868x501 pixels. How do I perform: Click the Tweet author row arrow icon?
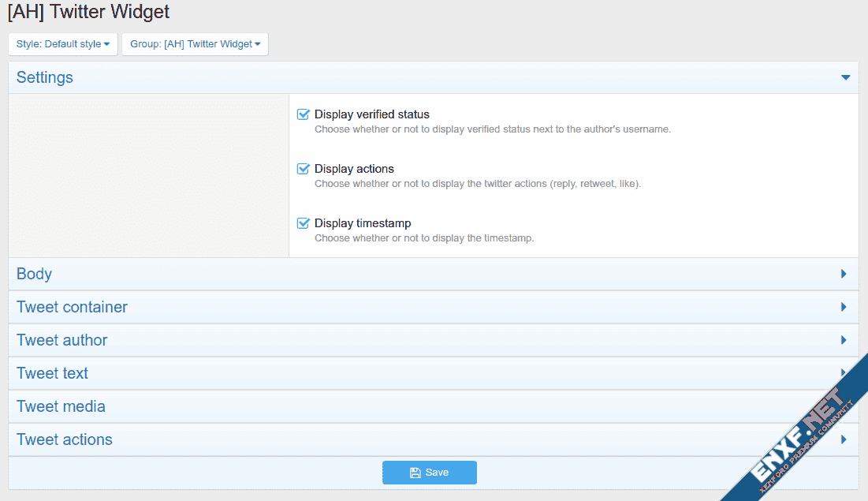pyautogui.click(x=844, y=340)
